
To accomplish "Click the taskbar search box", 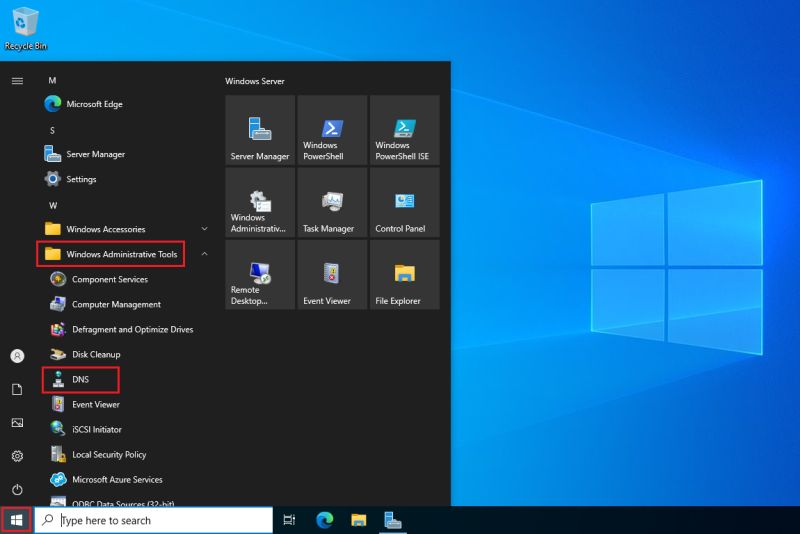I will pos(154,520).
